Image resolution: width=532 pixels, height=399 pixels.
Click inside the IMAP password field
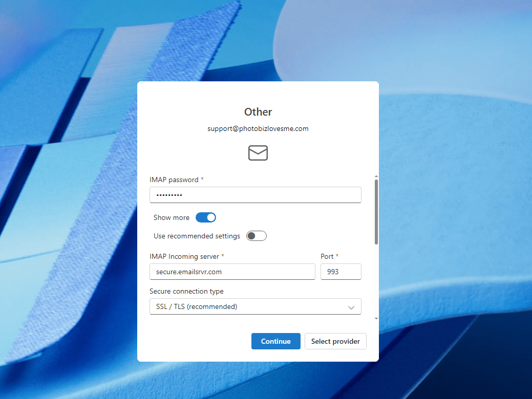pyautogui.click(x=255, y=195)
